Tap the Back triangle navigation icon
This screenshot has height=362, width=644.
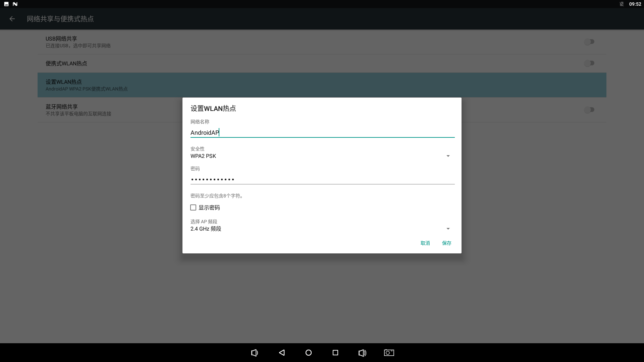point(282,353)
